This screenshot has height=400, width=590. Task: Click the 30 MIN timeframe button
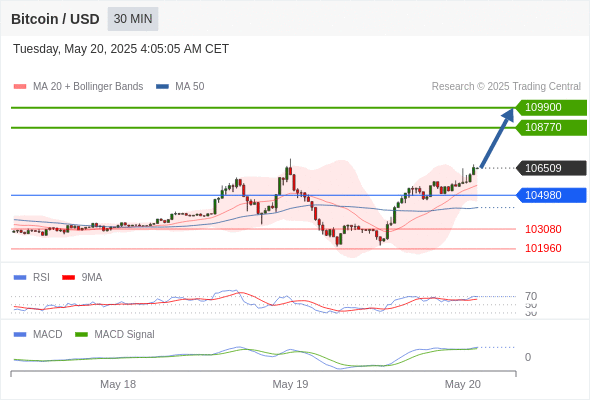(133, 19)
